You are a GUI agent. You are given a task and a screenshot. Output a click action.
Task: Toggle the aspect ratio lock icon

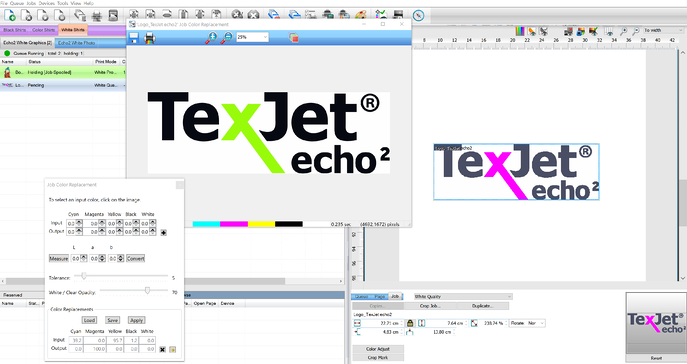(410, 323)
